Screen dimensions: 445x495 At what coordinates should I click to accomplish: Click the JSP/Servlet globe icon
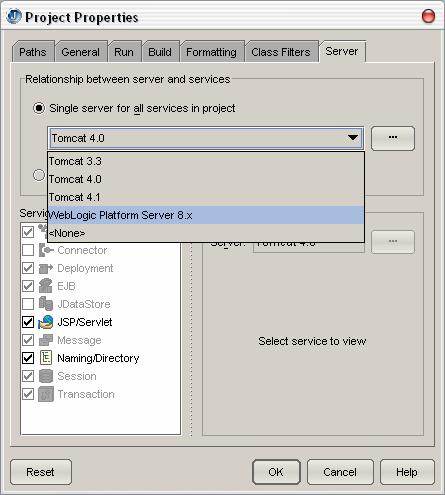(x=46, y=322)
